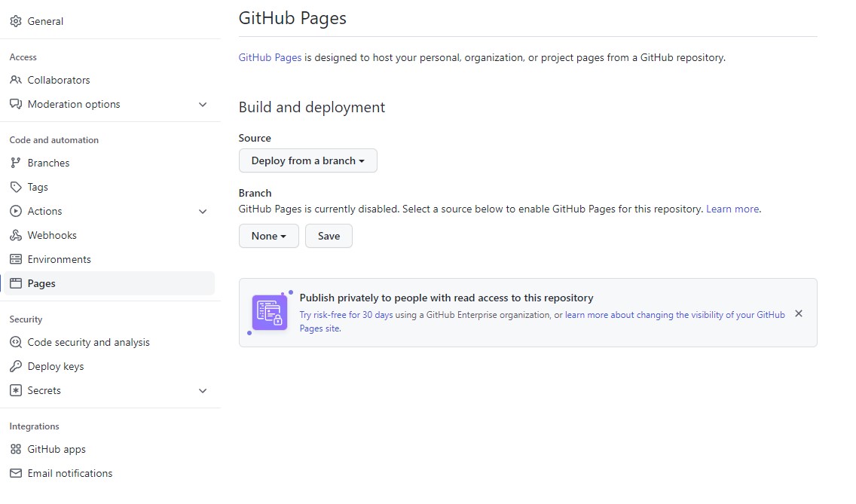Open Email notifications settings
Image resolution: width=856 pixels, height=504 pixels.
click(109, 473)
